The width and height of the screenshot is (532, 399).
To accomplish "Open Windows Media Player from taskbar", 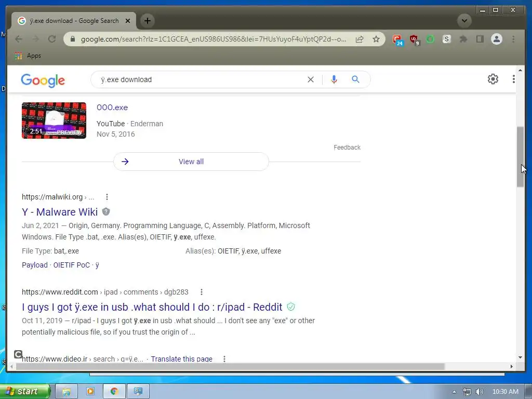I will pyautogui.click(x=90, y=392).
